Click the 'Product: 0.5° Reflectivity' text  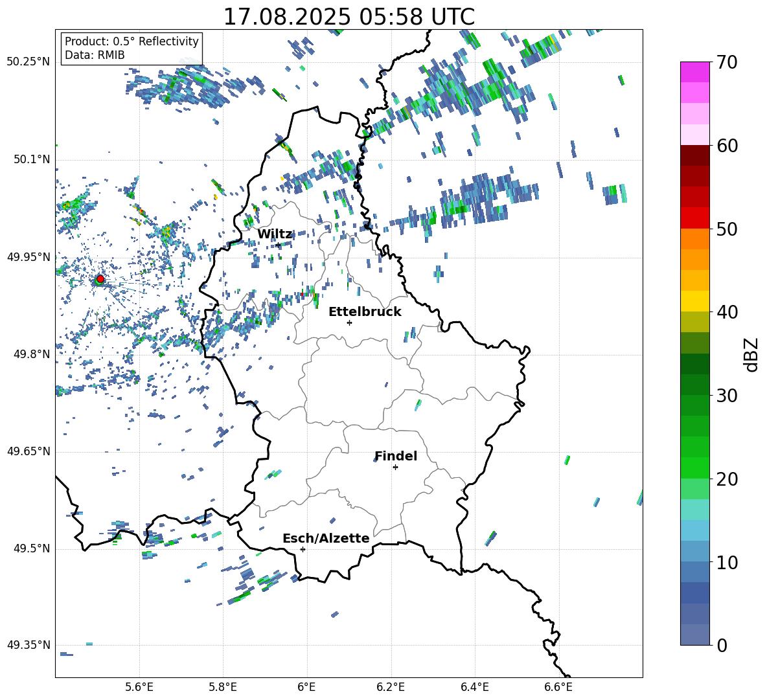tap(132, 41)
